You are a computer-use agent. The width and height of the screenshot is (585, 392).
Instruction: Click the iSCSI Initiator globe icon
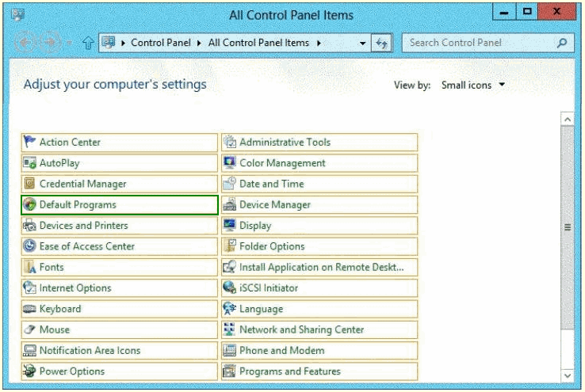pos(229,287)
